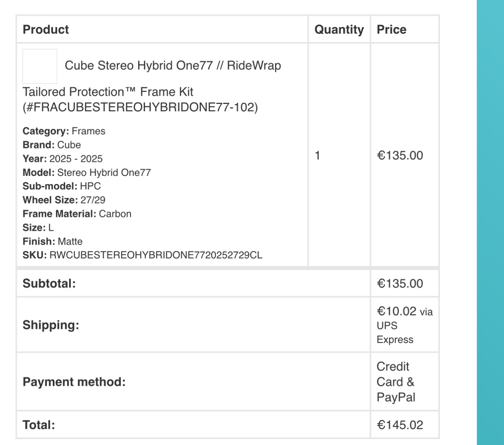This screenshot has height=445, width=504.
Task: Click the Total amount €145.02
Action: point(400,425)
